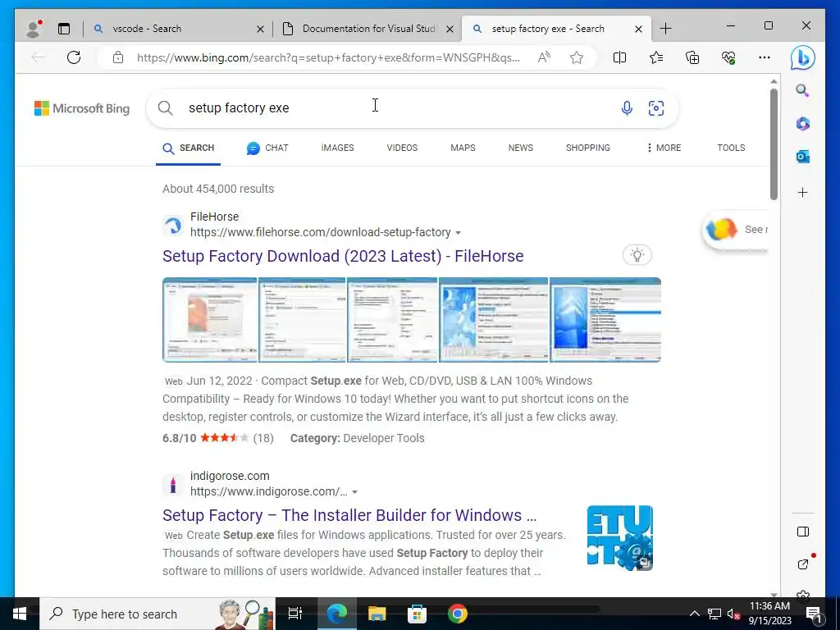Open Collections icon
The width and height of the screenshot is (840, 630).
[x=692, y=57]
